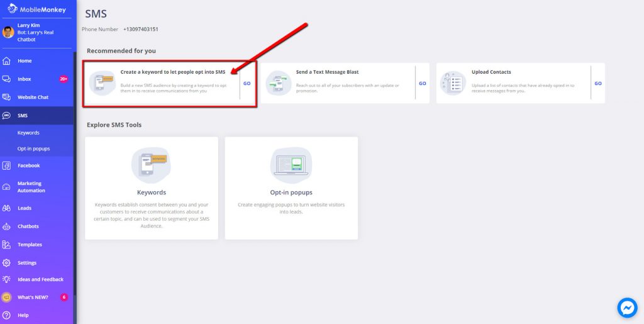Open Larry Kim profile avatar

(8, 32)
